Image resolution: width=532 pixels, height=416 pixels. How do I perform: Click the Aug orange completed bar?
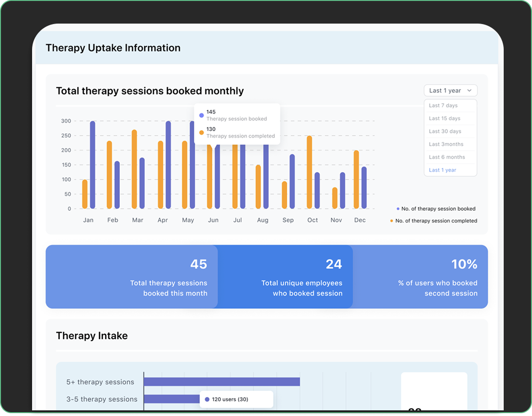click(x=258, y=187)
